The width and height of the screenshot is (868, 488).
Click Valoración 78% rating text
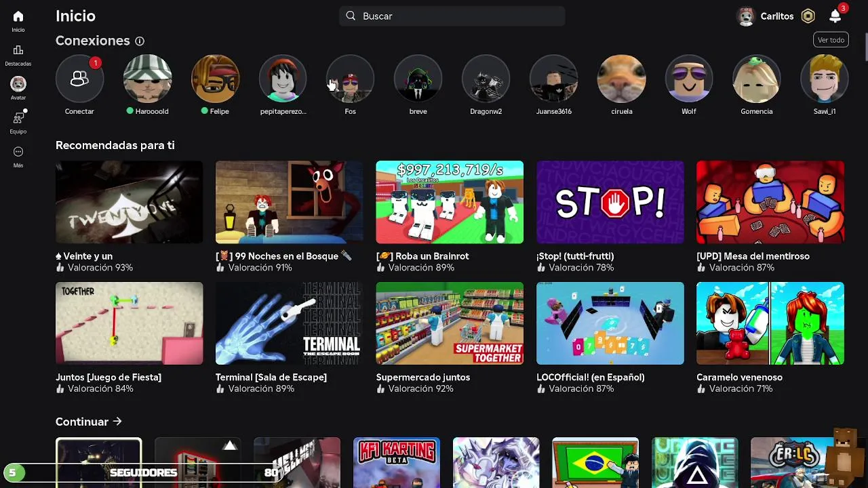(x=581, y=268)
